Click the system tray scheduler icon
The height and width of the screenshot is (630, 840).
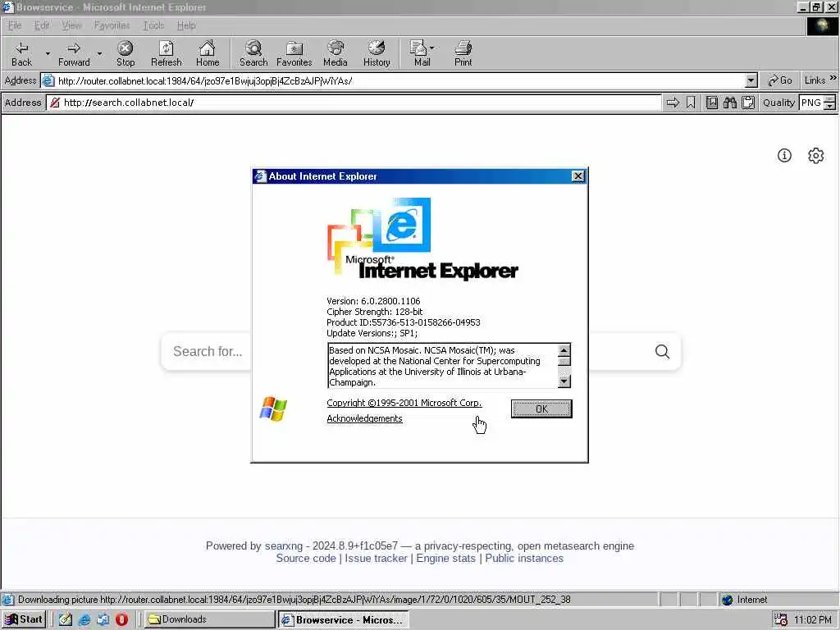(781, 619)
